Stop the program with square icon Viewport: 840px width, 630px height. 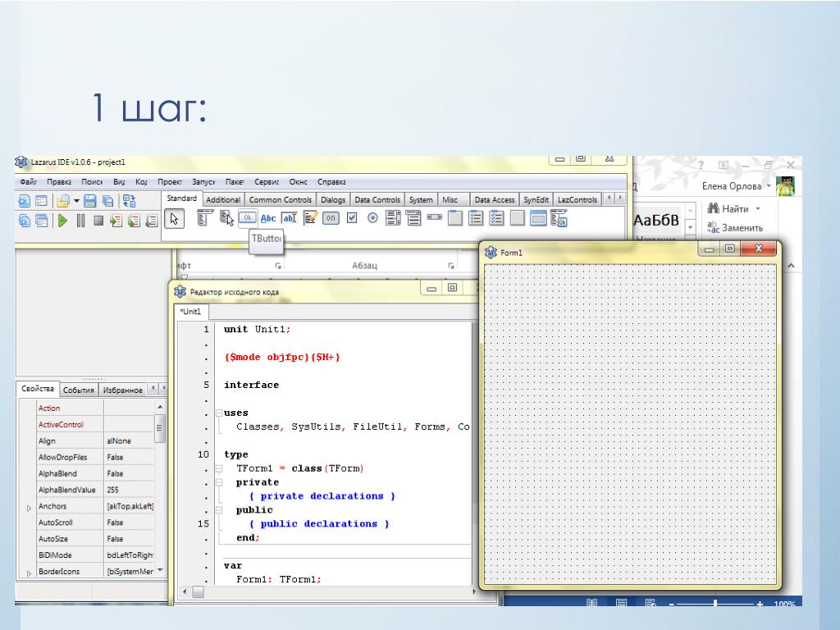click(x=98, y=220)
